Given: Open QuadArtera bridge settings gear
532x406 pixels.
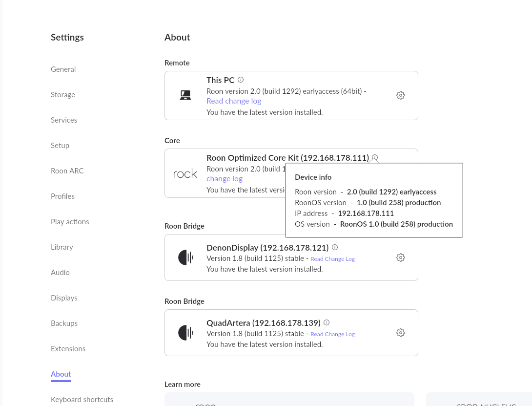Looking at the screenshot, I should coord(400,333).
